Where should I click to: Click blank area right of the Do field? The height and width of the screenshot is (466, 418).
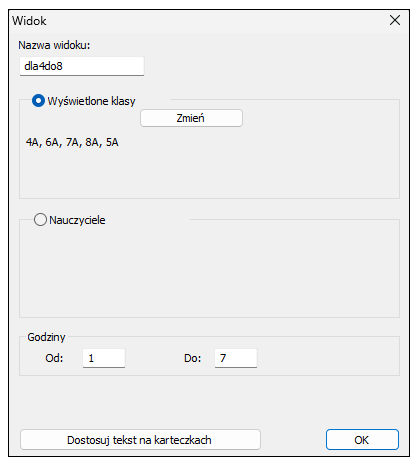tap(328, 358)
